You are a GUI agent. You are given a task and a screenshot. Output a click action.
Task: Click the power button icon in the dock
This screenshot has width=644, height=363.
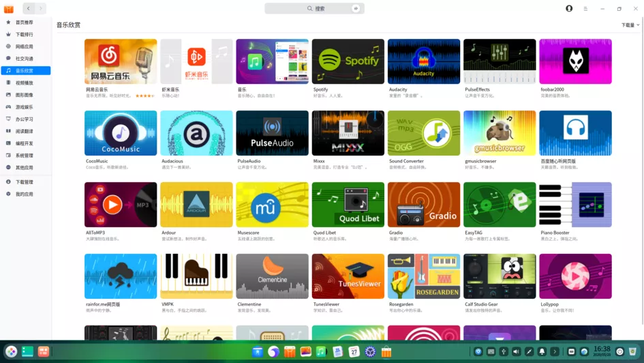(619, 351)
